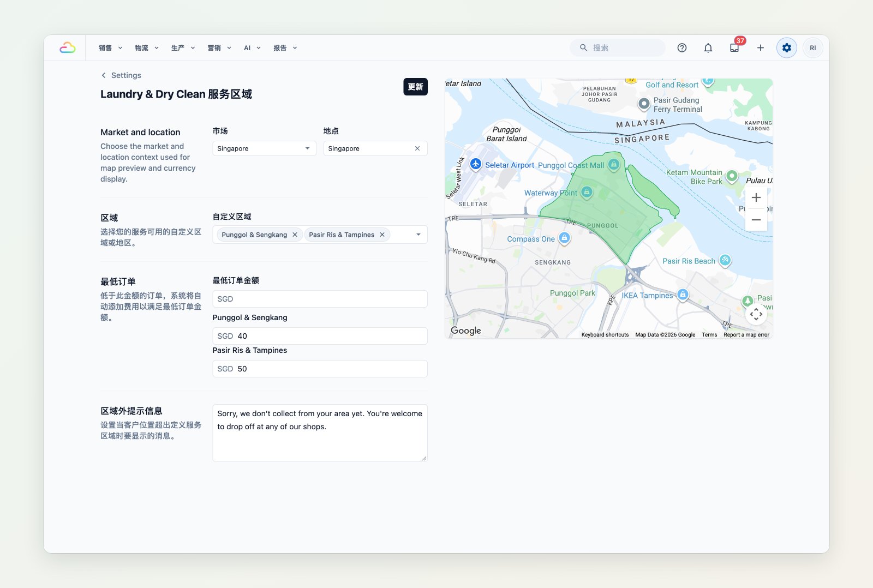Click the Seletar Airport map marker
The height and width of the screenshot is (588, 873).
tap(476, 164)
